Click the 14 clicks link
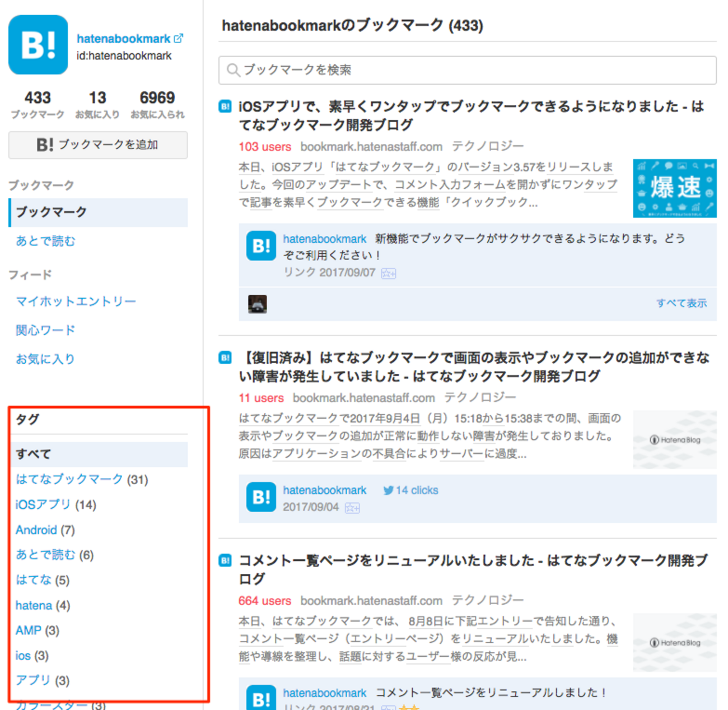The image size is (728, 710). [417, 490]
